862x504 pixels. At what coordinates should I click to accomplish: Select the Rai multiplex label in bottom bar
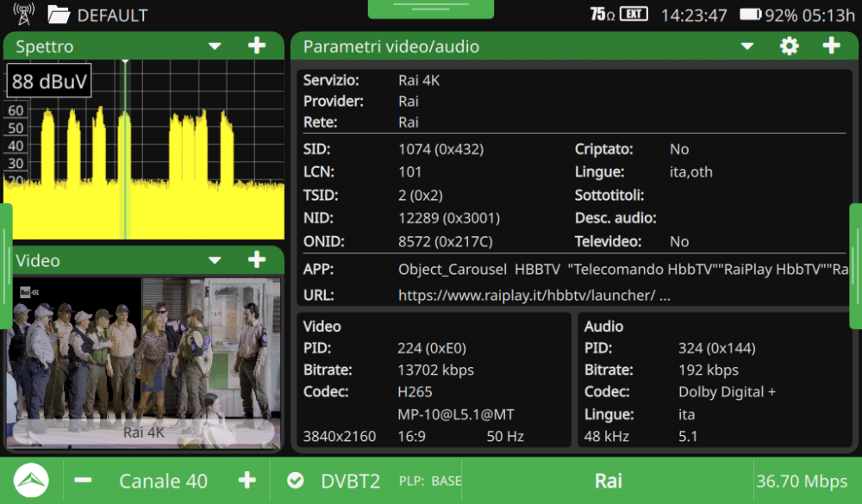(x=608, y=481)
